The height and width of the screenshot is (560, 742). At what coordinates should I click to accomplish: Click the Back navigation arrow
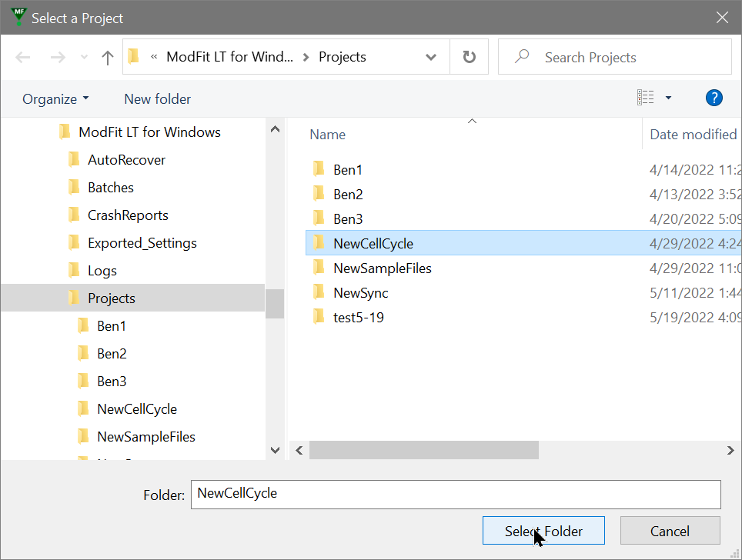(23, 58)
